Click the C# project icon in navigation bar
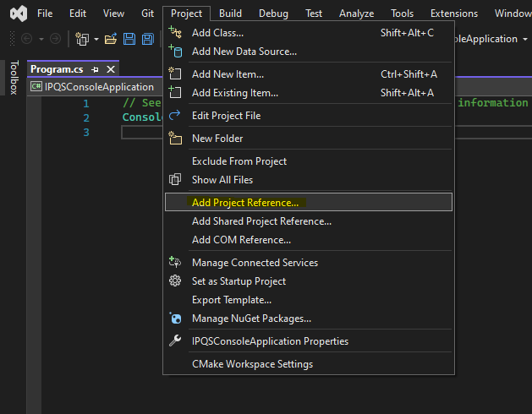532x414 pixels. 36,86
